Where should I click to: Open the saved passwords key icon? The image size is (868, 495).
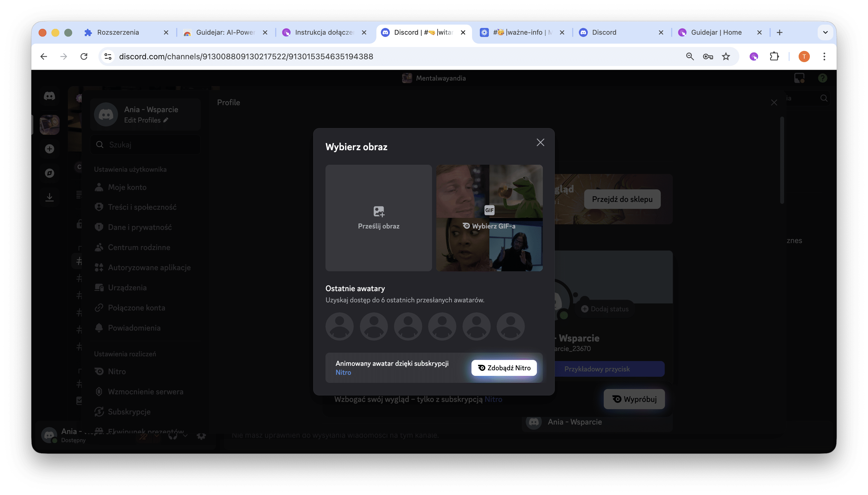coord(708,56)
